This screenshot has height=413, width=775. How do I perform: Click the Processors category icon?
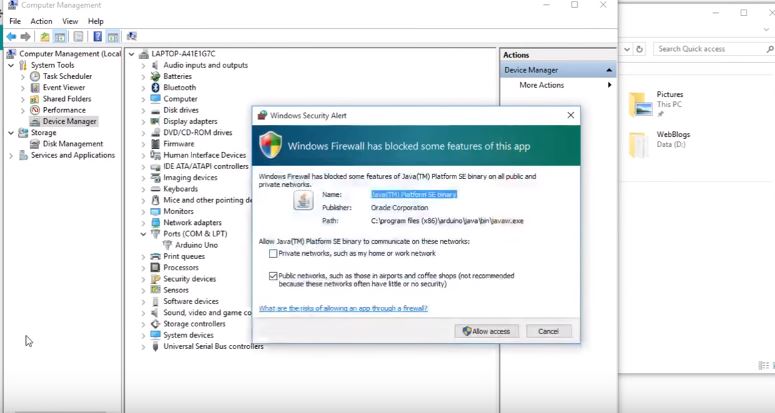point(155,267)
